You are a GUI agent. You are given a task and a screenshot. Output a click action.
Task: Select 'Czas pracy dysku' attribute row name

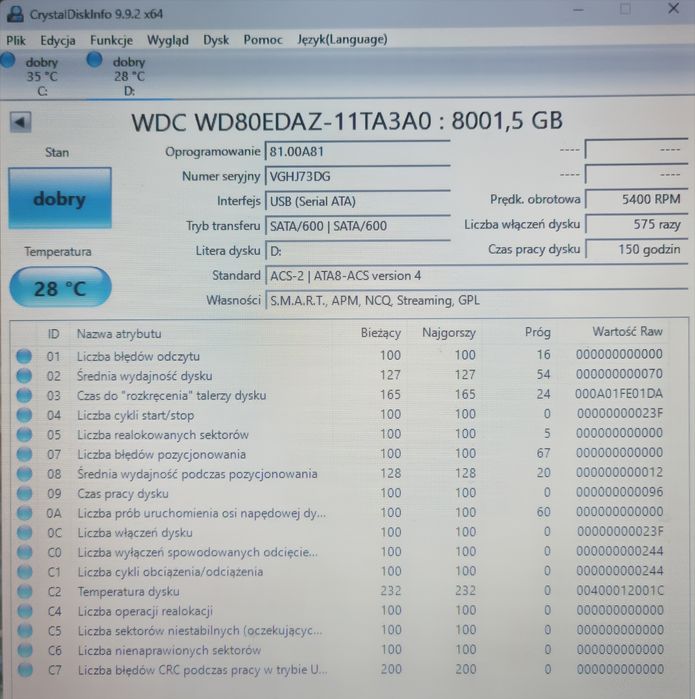pyautogui.click(x=123, y=493)
